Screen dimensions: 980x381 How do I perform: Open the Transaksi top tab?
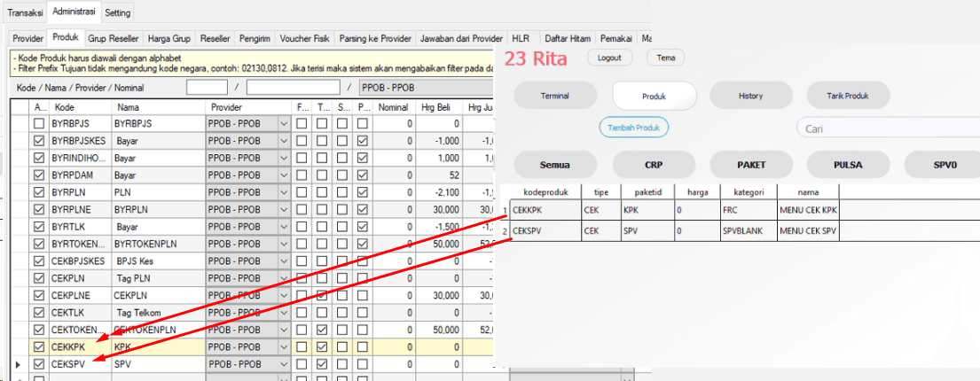(x=25, y=12)
